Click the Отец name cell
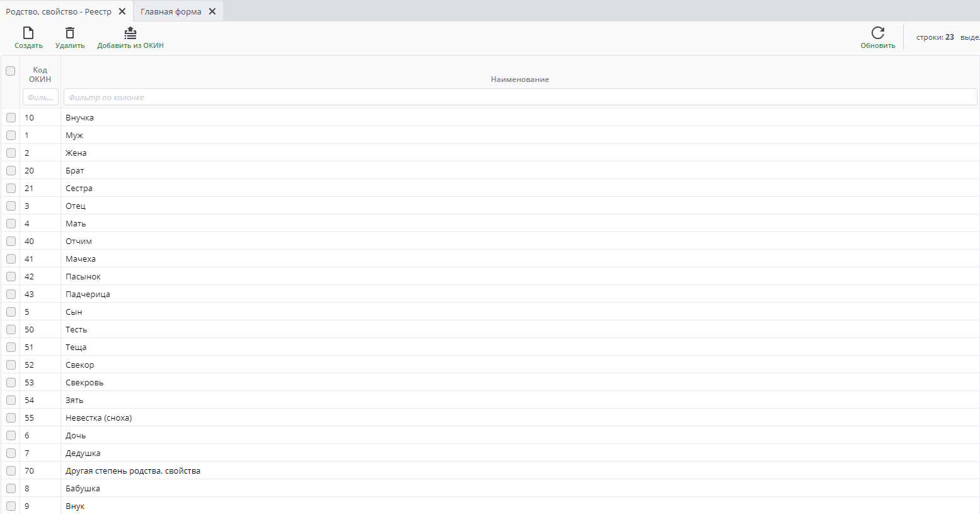Screen dimensions: 980x514 pos(520,206)
